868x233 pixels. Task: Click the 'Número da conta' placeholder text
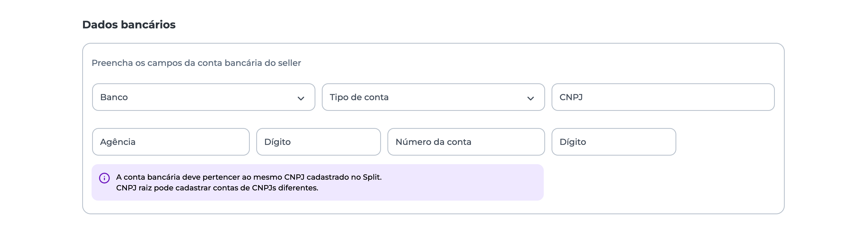[x=433, y=142]
